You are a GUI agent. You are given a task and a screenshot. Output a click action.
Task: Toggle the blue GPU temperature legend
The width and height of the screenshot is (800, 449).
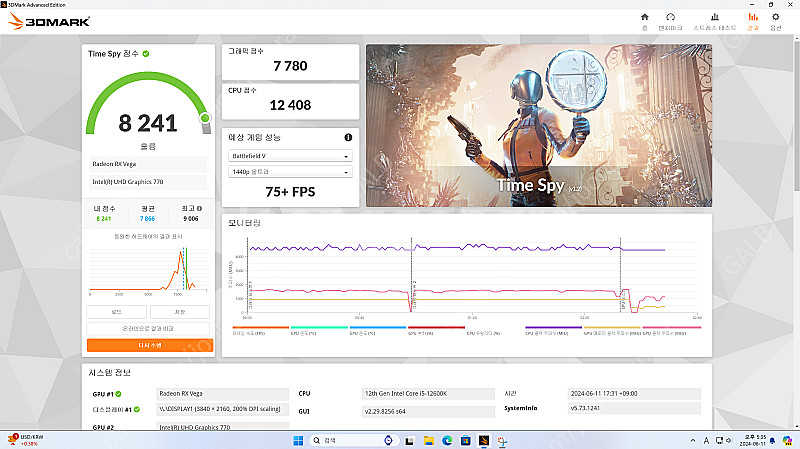[x=378, y=330]
